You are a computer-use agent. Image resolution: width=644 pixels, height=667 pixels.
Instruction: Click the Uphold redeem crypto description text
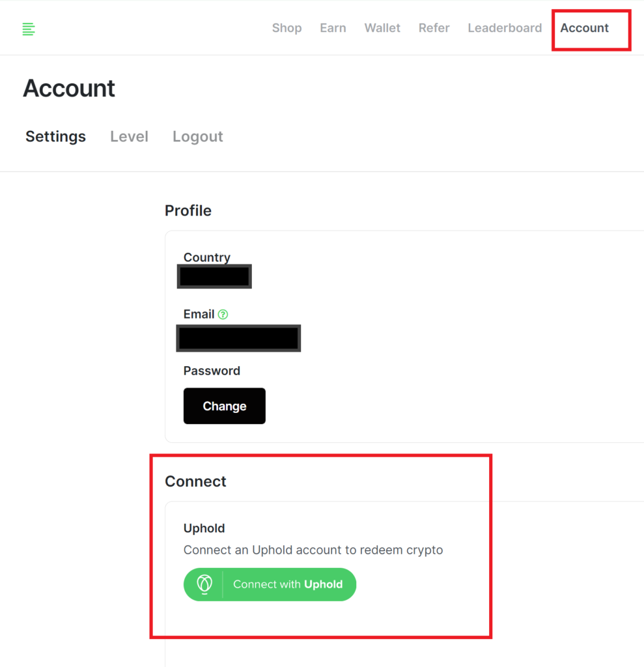pyautogui.click(x=313, y=550)
